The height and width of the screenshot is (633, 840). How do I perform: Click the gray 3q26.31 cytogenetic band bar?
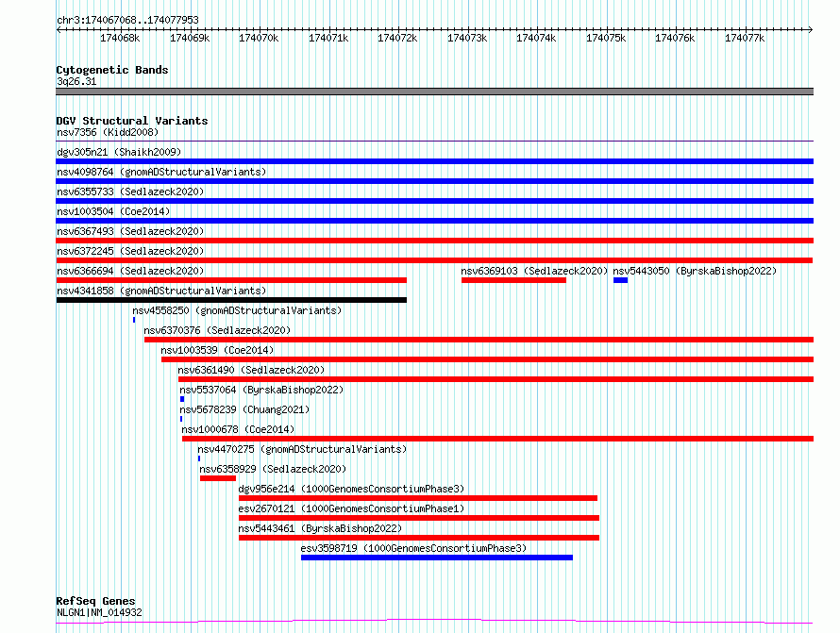[434, 92]
